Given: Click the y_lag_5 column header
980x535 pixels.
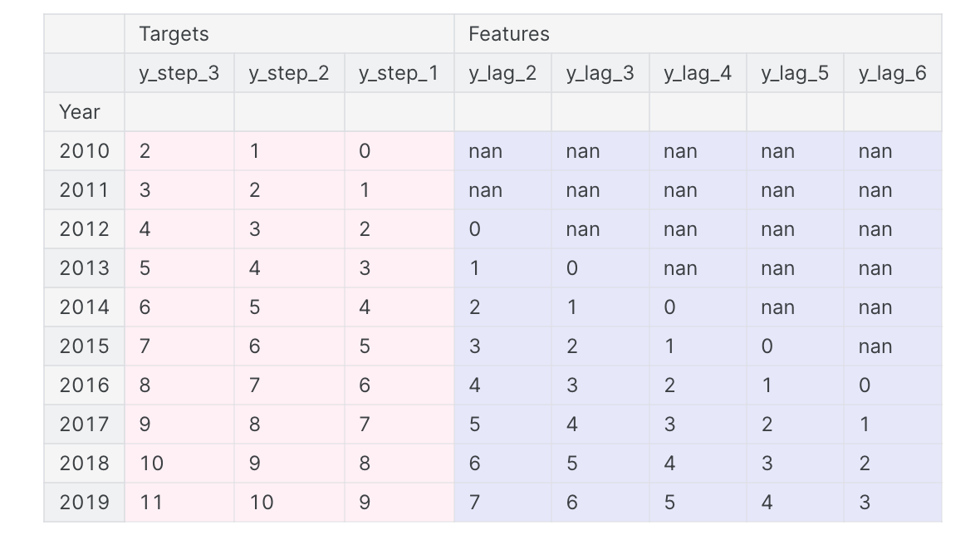Looking at the screenshot, I should pyautogui.click(x=795, y=73).
